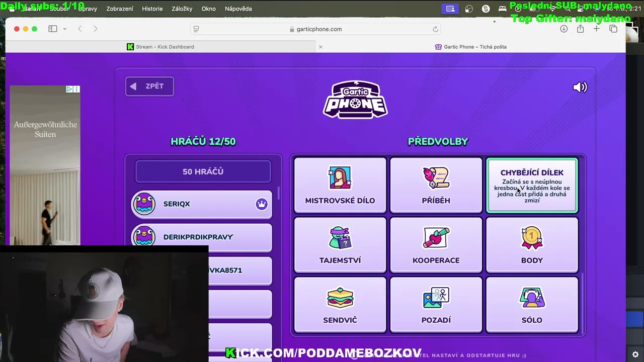Open the Safari share menu
Screen dimensions: 644x362
click(x=580, y=29)
